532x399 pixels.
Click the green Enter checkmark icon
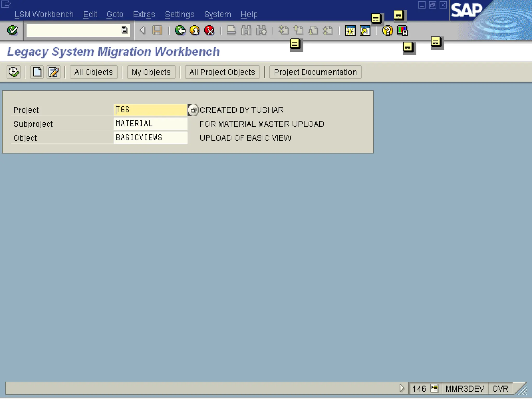12,31
